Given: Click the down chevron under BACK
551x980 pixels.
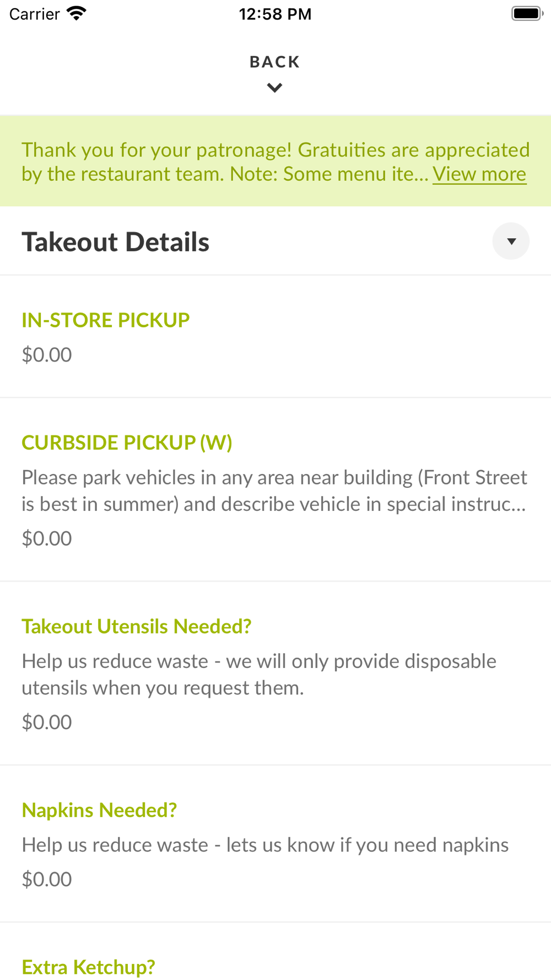Looking at the screenshot, I should click(274, 88).
